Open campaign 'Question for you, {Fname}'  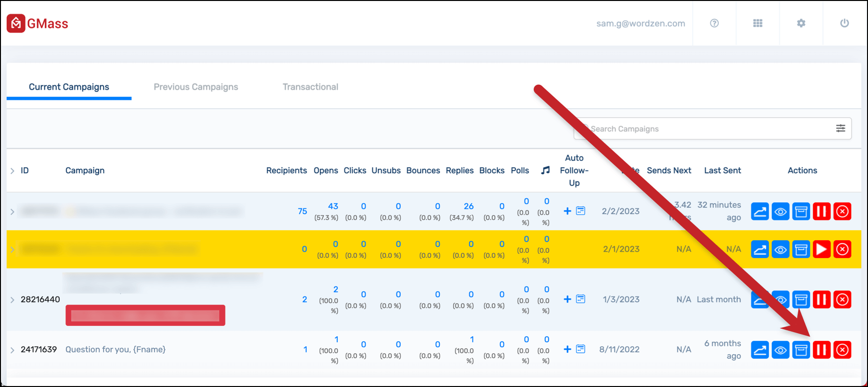(x=116, y=349)
